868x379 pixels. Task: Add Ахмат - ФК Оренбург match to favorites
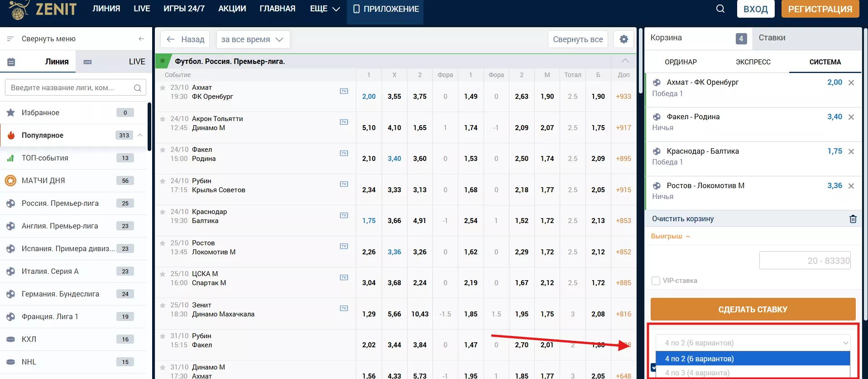click(163, 87)
